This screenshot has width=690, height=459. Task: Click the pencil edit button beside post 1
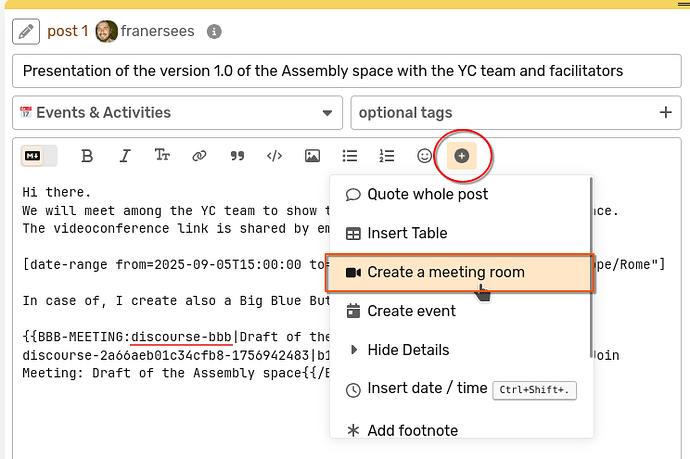[x=26, y=31]
